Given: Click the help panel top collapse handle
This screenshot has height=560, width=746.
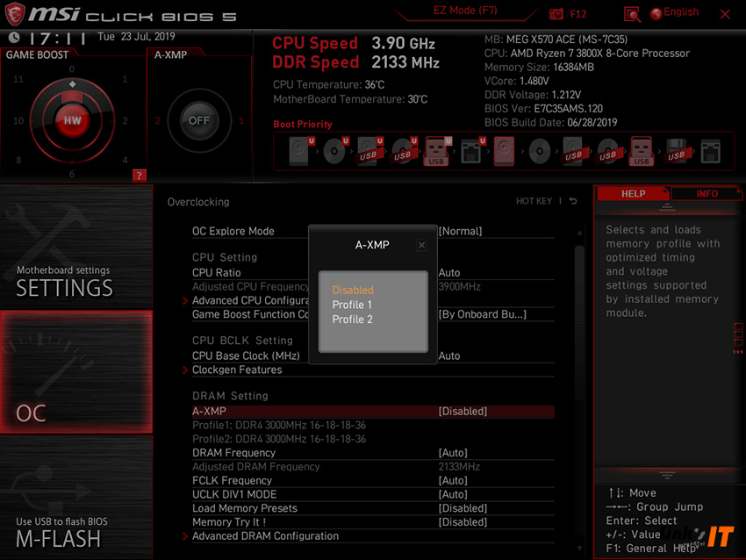Looking at the screenshot, I should tap(667, 207).
